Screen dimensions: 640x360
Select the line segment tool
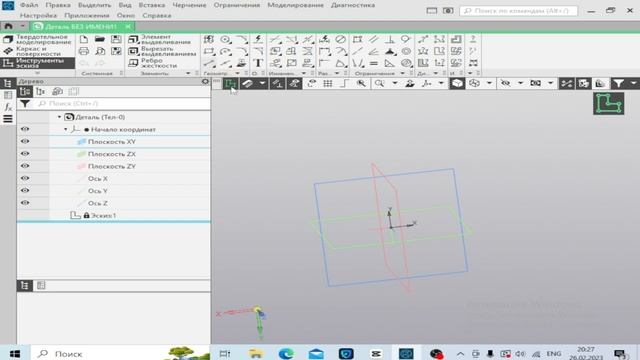pyautogui.click(x=209, y=63)
